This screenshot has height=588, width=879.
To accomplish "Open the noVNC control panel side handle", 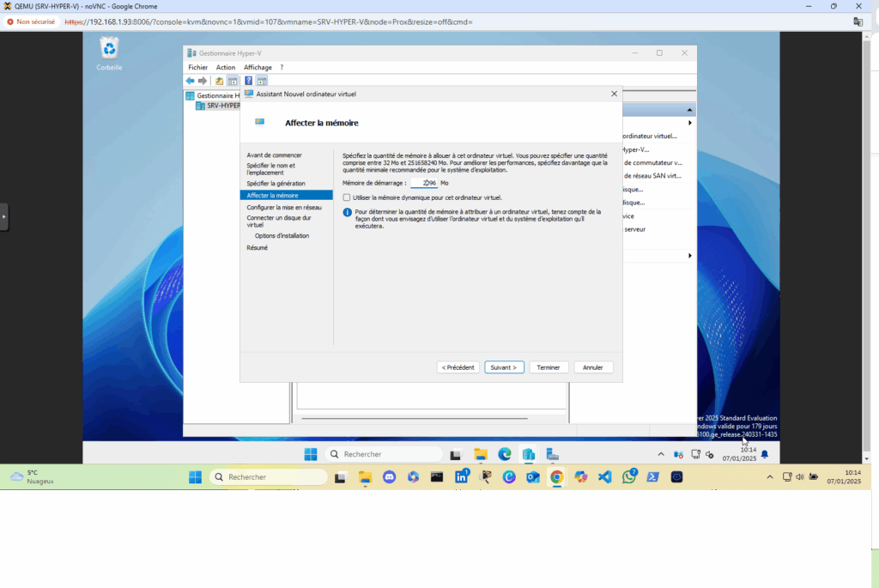I will 4,216.
